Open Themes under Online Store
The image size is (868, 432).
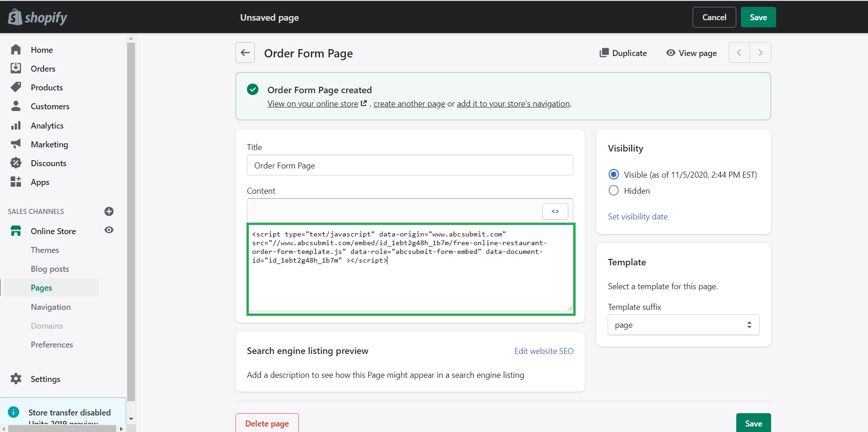(x=45, y=250)
